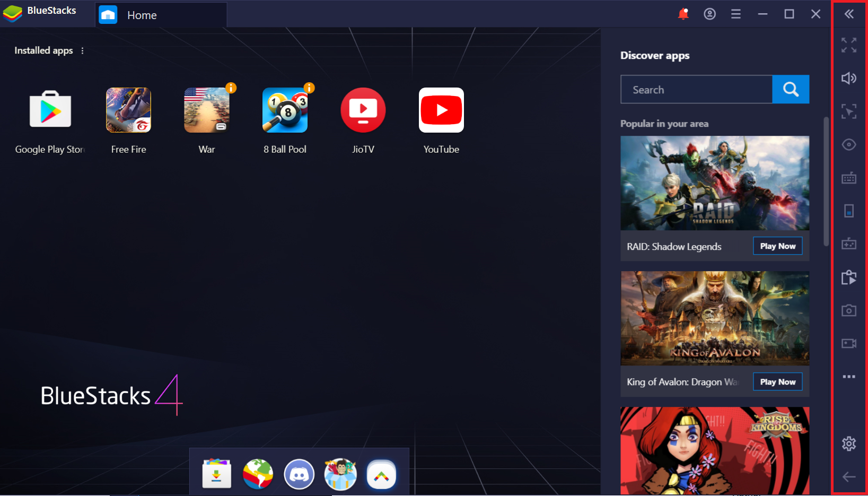The width and height of the screenshot is (868, 496).
Task: Click the blue search magnifier button
Action: tap(791, 89)
